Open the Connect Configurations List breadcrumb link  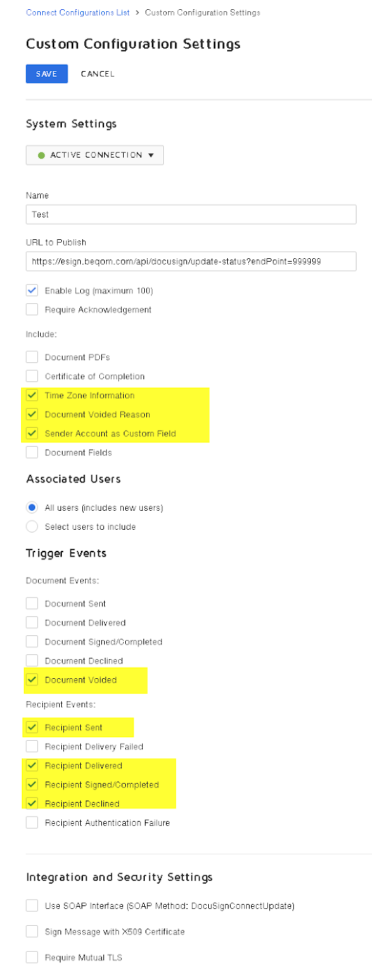pos(77,13)
